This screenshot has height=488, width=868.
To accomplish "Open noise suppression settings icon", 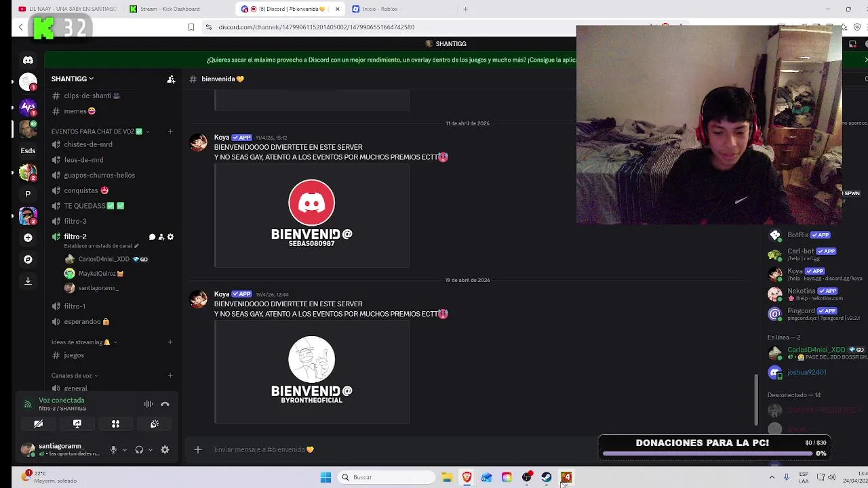I will point(149,404).
